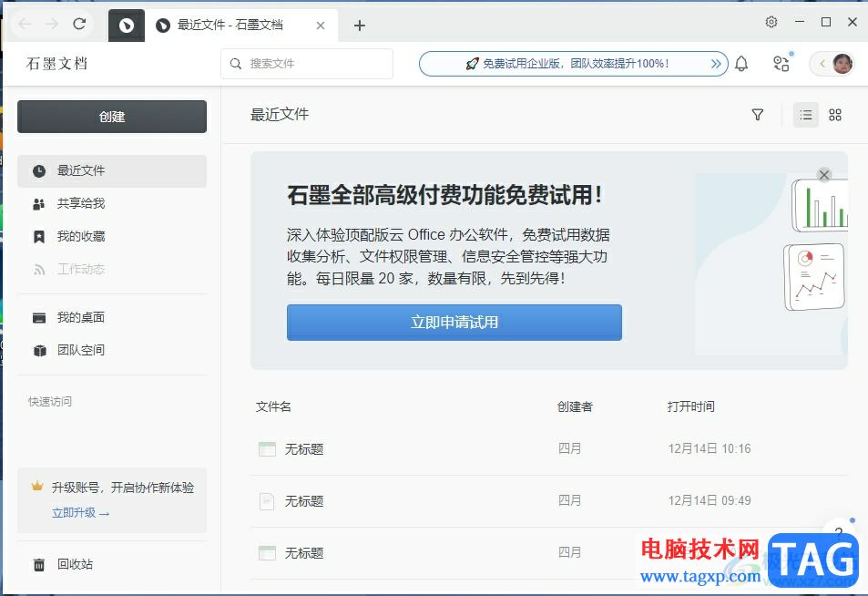Click the 文件名 column header
This screenshot has width=868, height=596.
coord(273,407)
